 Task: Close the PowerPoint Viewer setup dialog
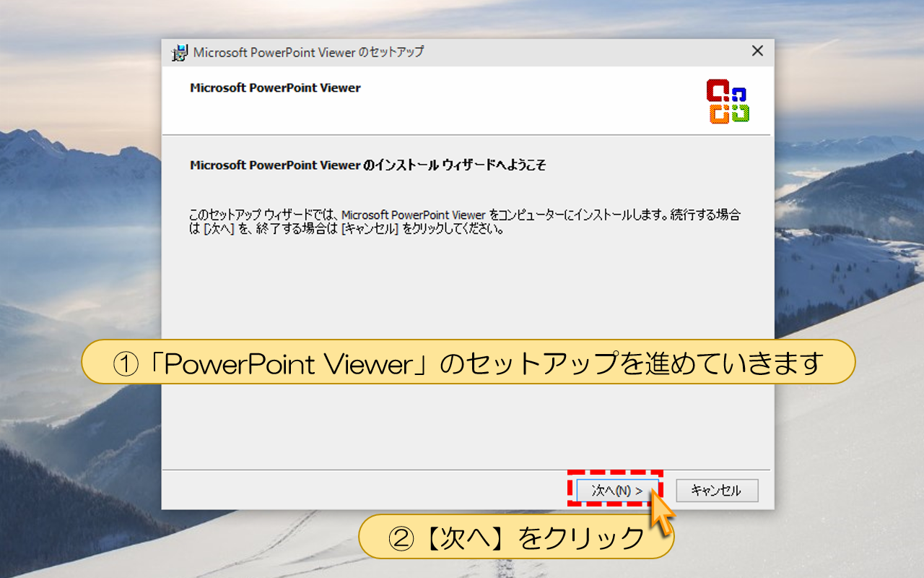(x=757, y=51)
